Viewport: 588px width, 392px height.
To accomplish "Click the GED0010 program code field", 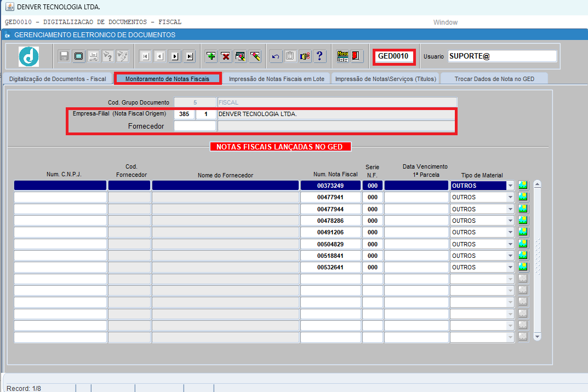I will [394, 56].
